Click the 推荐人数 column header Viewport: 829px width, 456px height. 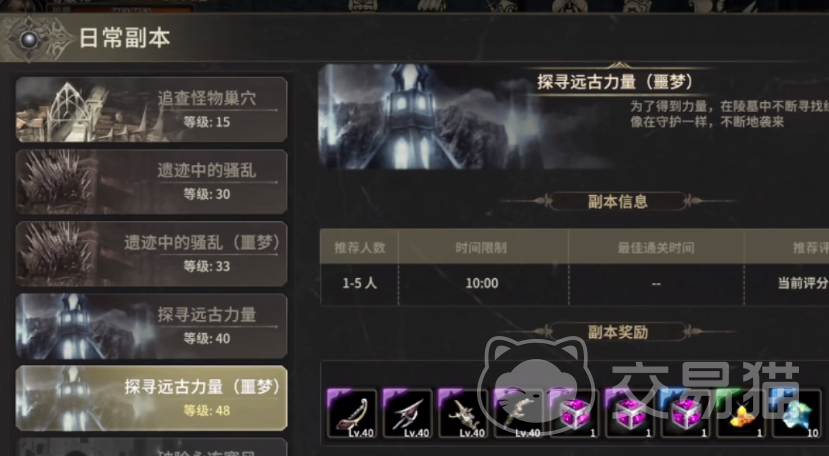pyautogui.click(x=360, y=248)
